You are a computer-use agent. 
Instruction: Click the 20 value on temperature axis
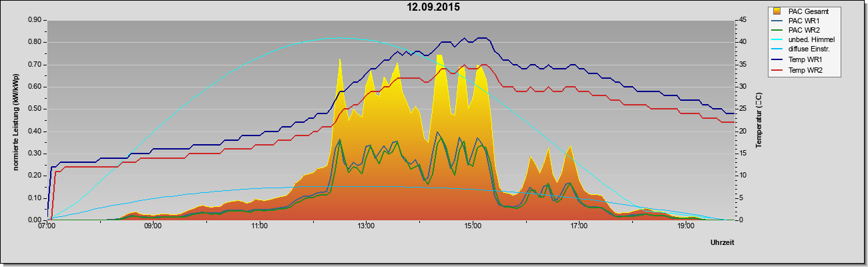pyautogui.click(x=742, y=131)
